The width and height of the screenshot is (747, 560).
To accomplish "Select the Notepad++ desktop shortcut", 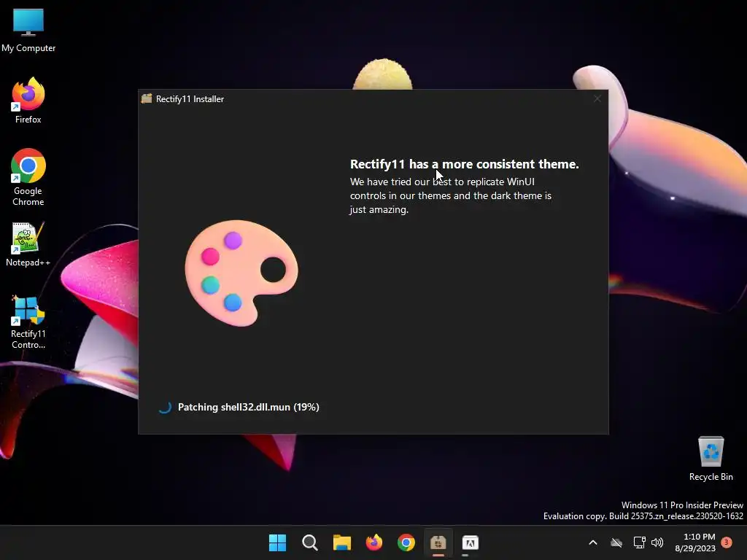I will coord(28,244).
